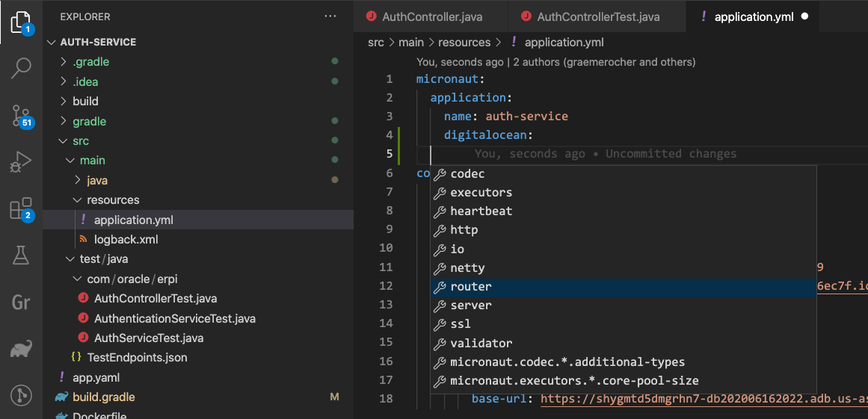Click the resources breadcrumb segment
Image resolution: width=868 pixels, height=419 pixels.
point(464,43)
